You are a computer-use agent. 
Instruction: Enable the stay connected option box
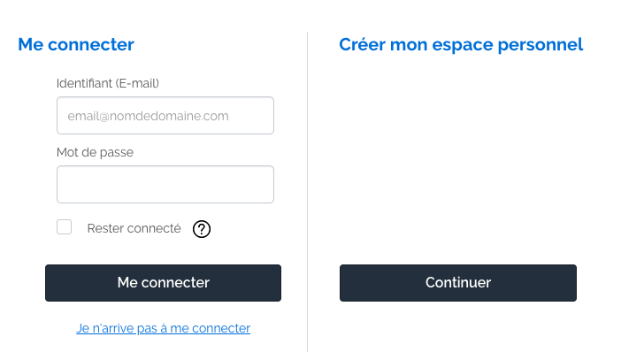[64, 226]
